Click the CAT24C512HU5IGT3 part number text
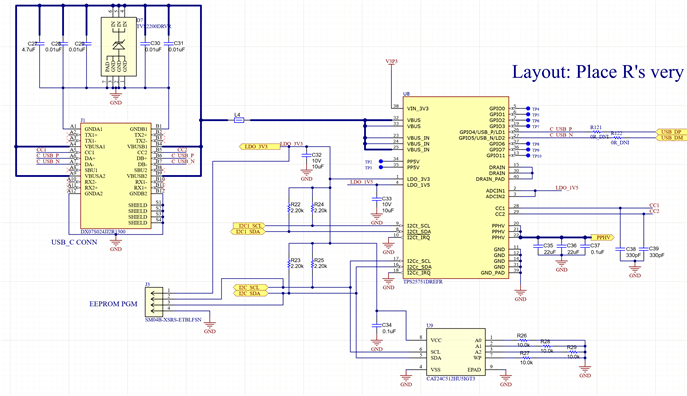 pyautogui.click(x=450, y=378)
